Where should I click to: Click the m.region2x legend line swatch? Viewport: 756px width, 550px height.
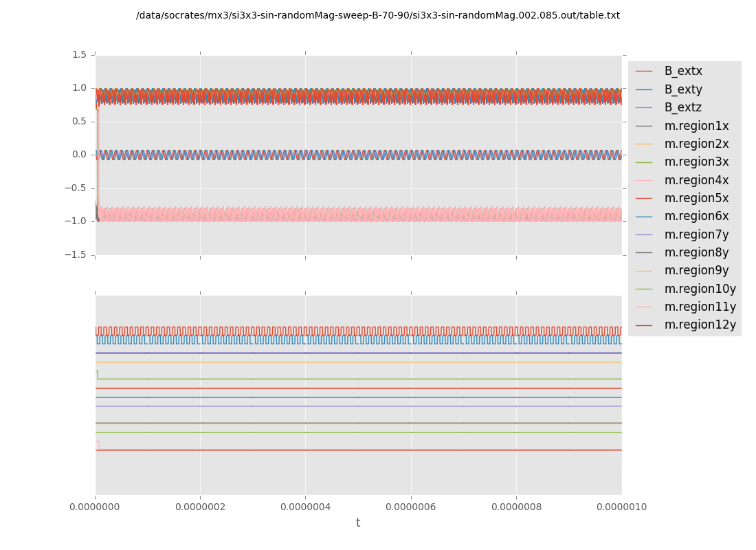pos(644,144)
